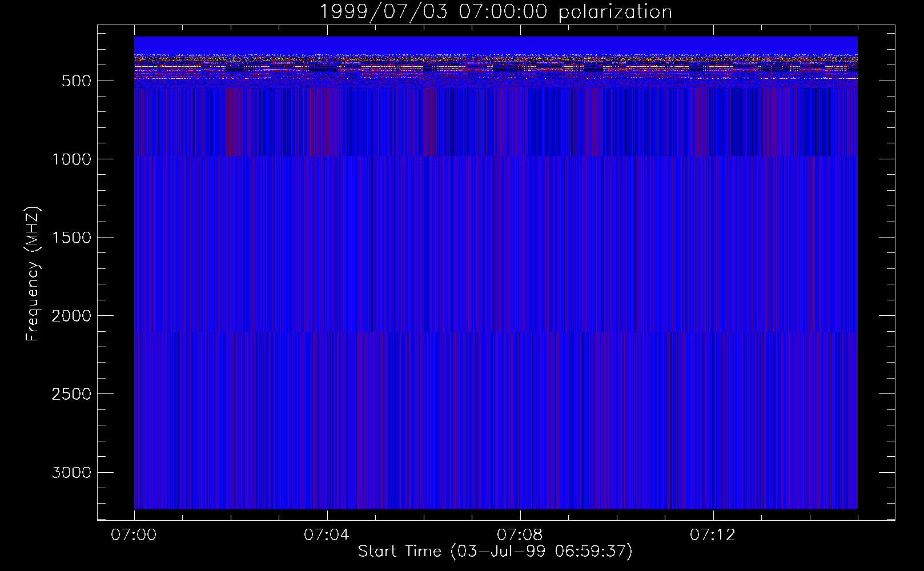Click the noisy yellow-red band near 400 MHz
The width and height of the screenshot is (924, 571).
click(496, 66)
